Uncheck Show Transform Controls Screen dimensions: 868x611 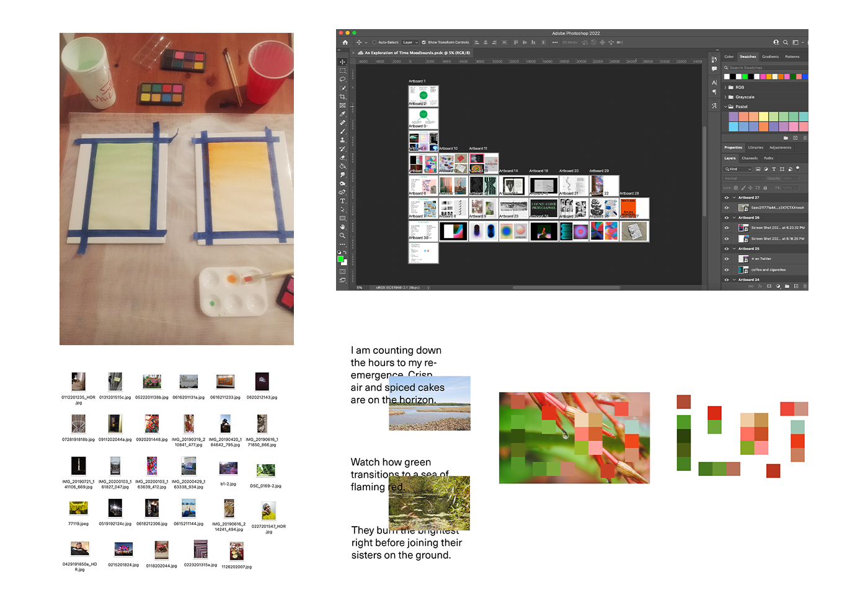pos(423,43)
